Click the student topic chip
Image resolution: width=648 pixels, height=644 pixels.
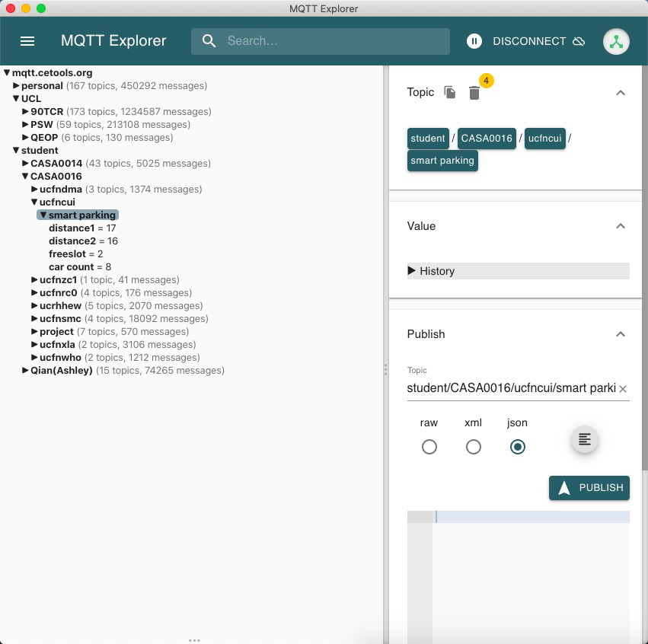428,139
